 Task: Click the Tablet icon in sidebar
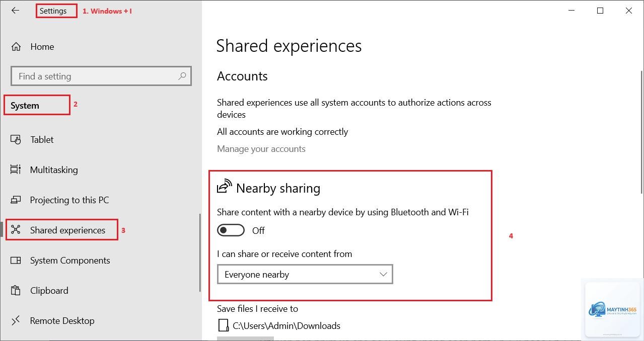pyautogui.click(x=16, y=140)
